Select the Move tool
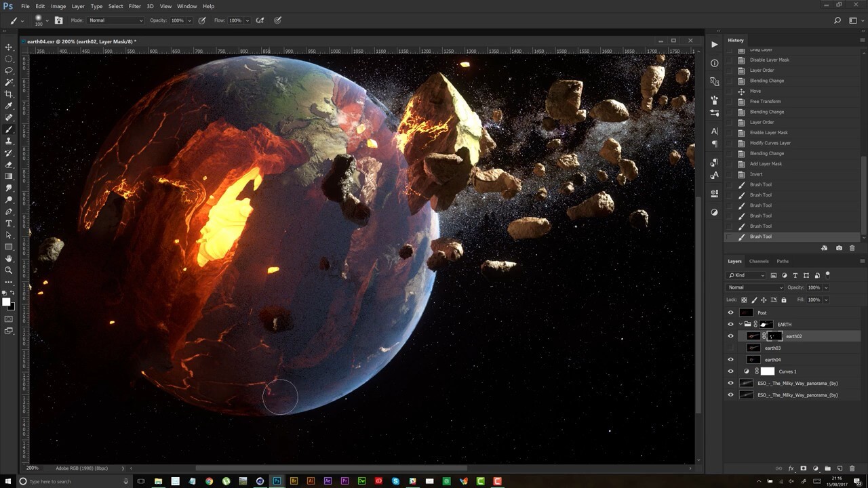 [9, 47]
